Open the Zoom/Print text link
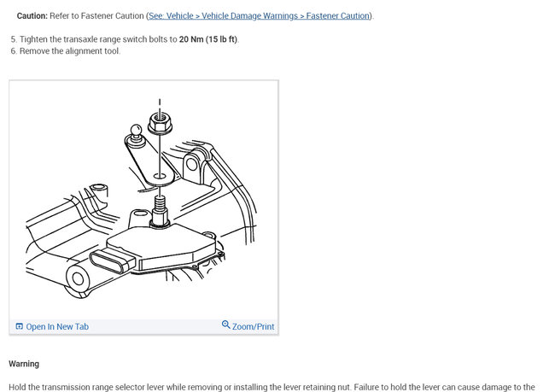The width and height of the screenshot is (555, 392). [253, 326]
